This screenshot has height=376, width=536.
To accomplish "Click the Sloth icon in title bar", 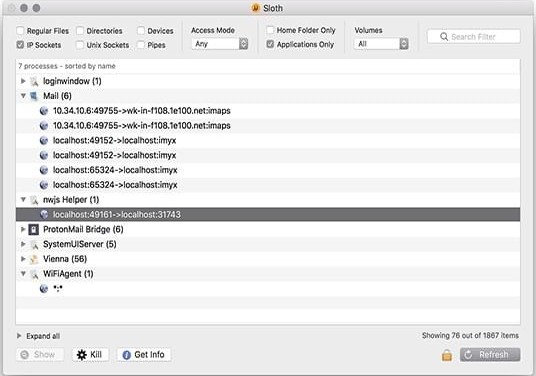I will tap(255, 8).
